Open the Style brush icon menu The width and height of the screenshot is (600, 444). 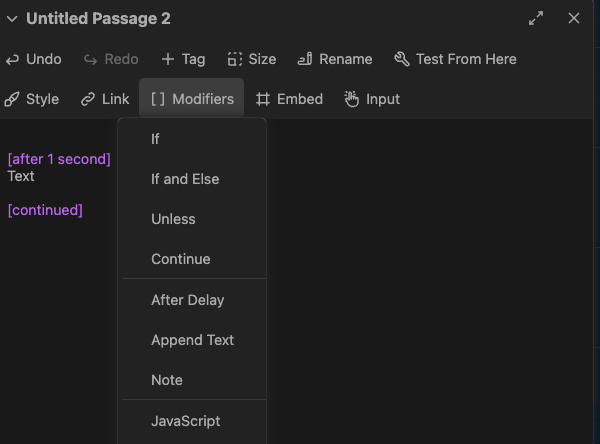click(x=12, y=99)
